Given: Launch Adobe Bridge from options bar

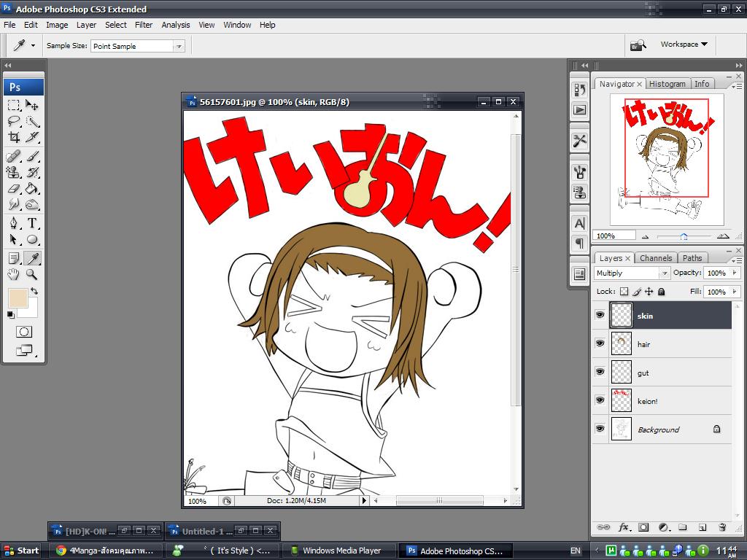Looking at the screenshot, I should tap(638, 44).
